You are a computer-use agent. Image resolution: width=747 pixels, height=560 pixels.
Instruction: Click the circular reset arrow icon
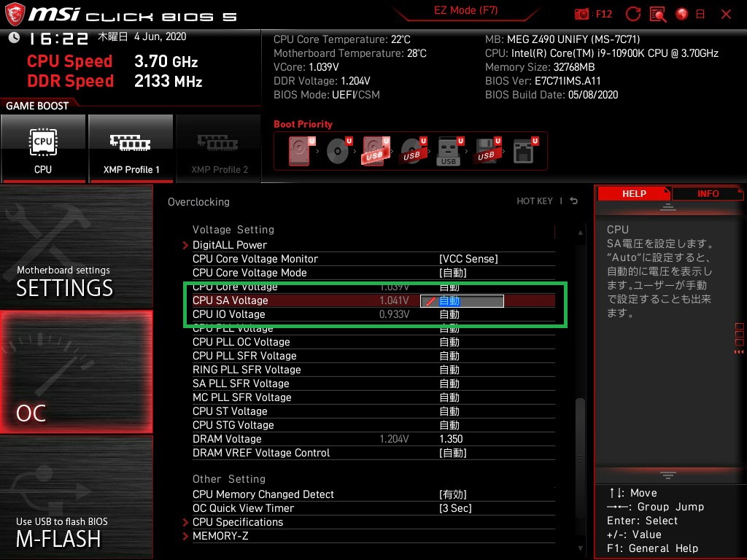(x=633, y=14)
